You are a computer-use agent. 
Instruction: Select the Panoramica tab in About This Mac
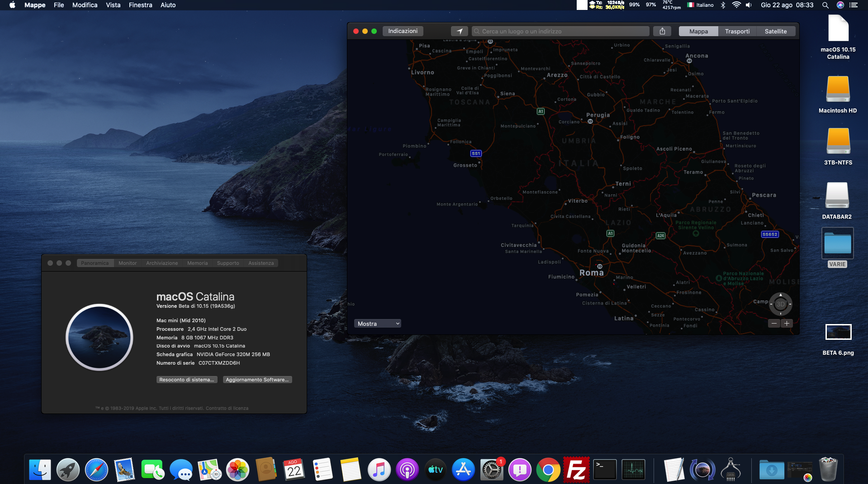[x=95, y=263]
